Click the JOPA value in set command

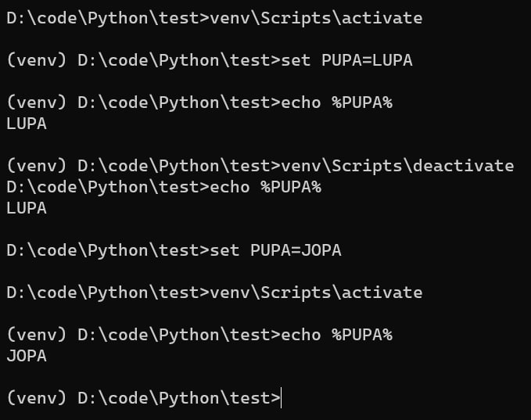[x=321, y=250]
